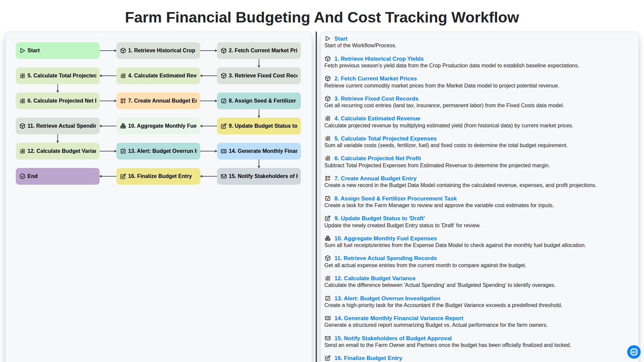The width and height of the screenshot is (644, 362).
Task: Click the grid-plus icon in node 7. Create Annual Budget
Action: 123,101
